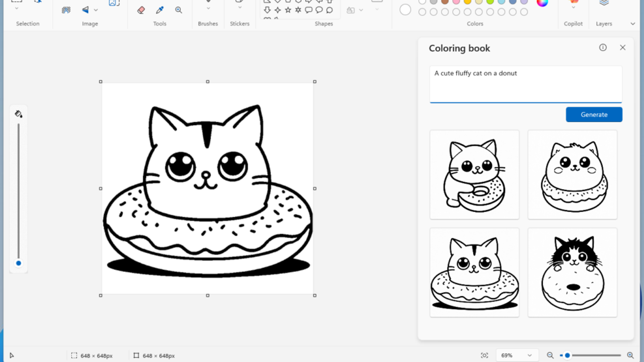The width and height of the screenshot is (644, 362).
Task: Select the five-point star shape
Action: pos(288,10)
